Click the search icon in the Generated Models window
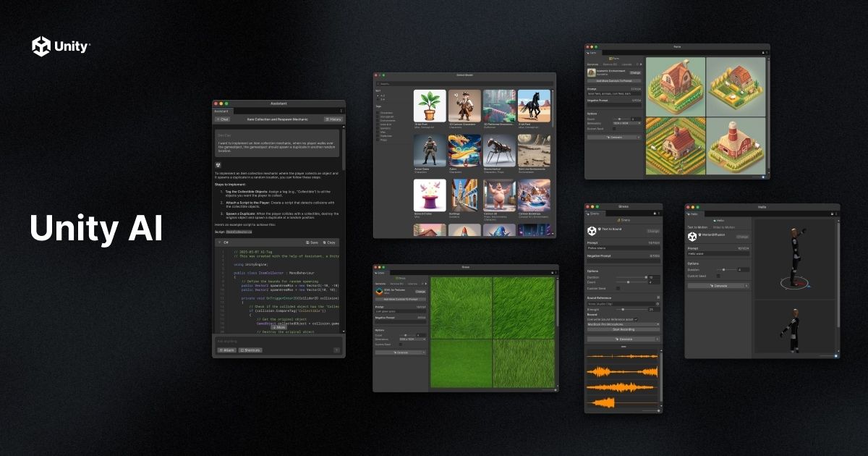The image size is (868, 456). click(x=378, y=83)
